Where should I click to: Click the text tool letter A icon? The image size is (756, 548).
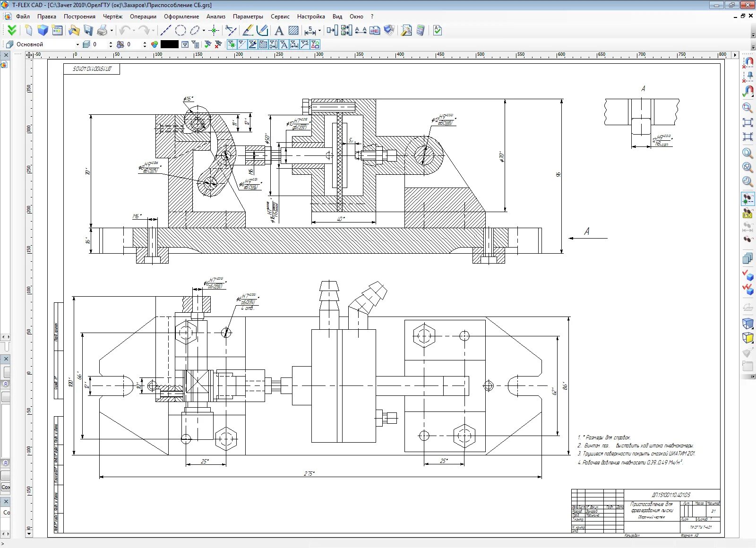(x=279, y=31)
